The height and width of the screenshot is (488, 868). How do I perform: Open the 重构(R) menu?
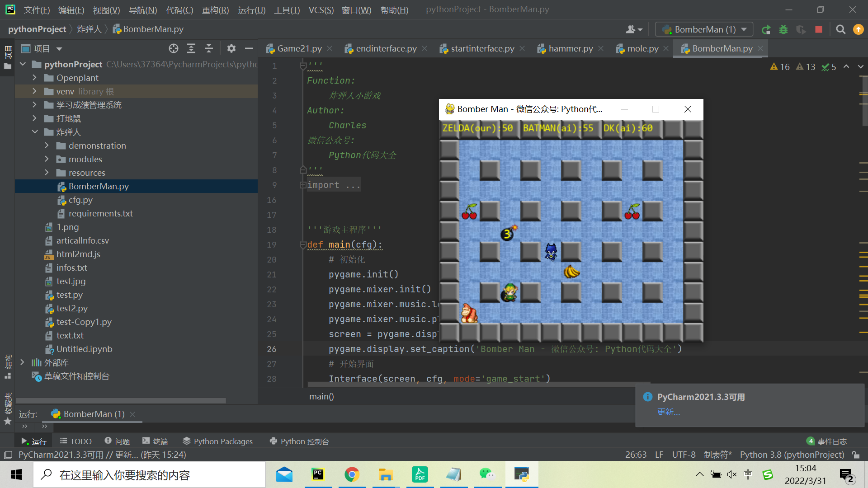click(215, 10)
